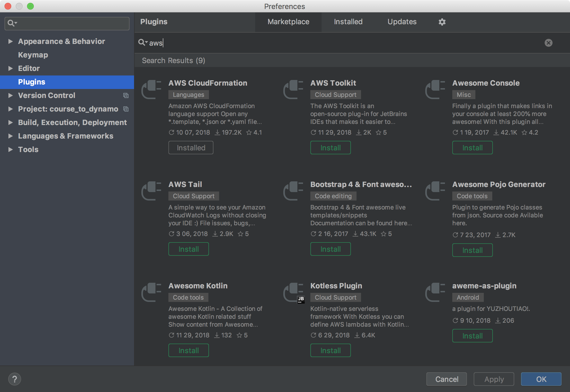Install the Awesome Kotlin plugin
570x392 pixels.
189,350
